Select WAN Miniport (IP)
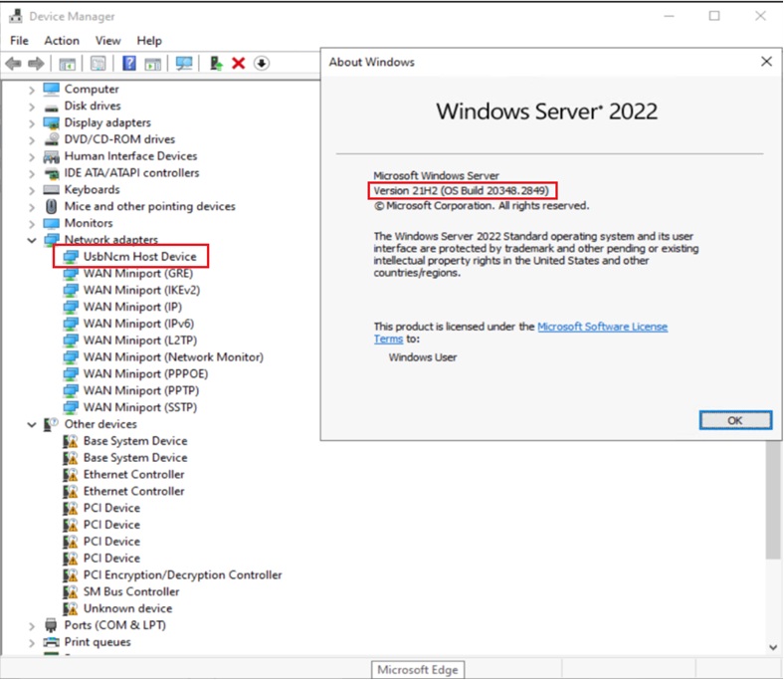Viewport: 784px width, 680px height. (132, 307)
